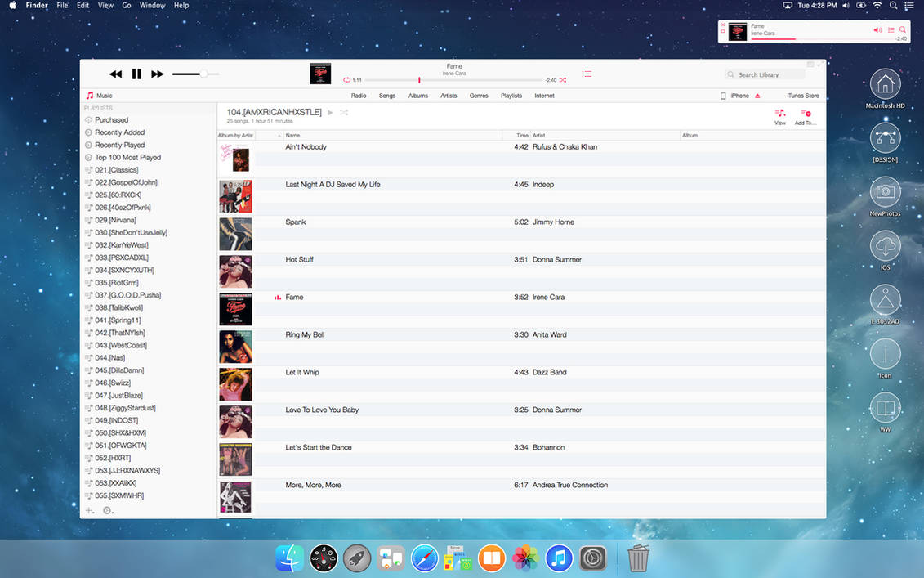
Task: Open the Add To... menu
Action: point(805,117)
